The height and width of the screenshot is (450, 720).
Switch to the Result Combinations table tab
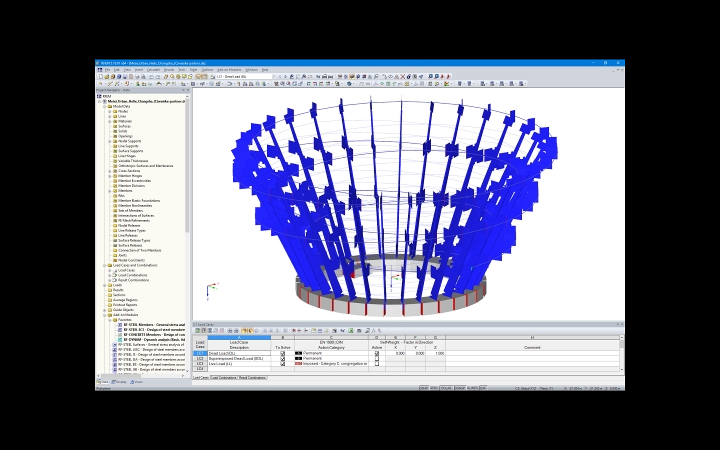(252, 378)
